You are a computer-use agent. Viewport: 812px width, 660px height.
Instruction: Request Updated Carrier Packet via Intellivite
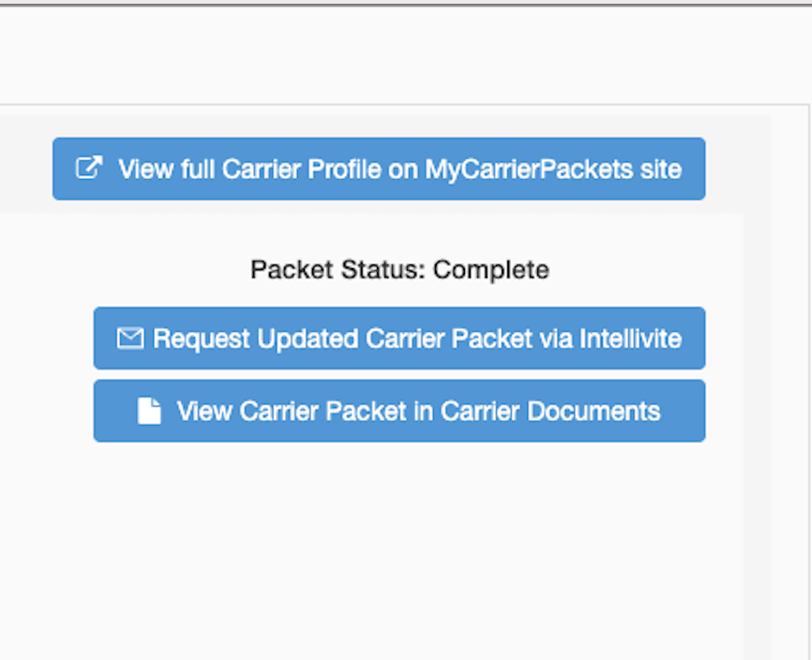pyautogui.click(x=399, y=337)
